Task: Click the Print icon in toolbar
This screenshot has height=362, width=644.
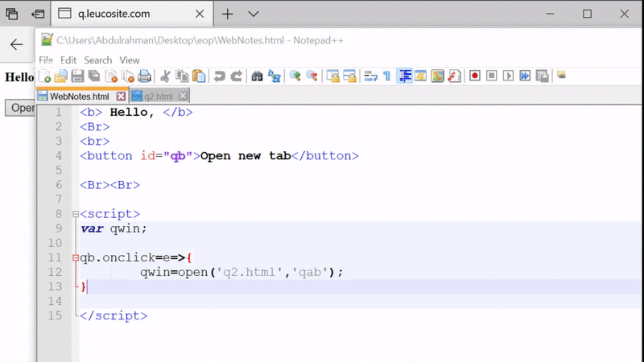Action: coord(145,76)
